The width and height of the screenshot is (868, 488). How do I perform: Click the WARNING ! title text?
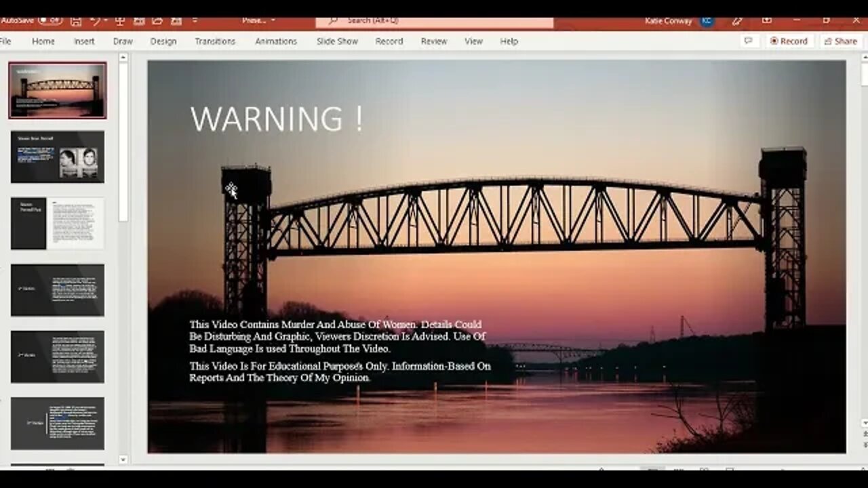[x=277, y=119]
